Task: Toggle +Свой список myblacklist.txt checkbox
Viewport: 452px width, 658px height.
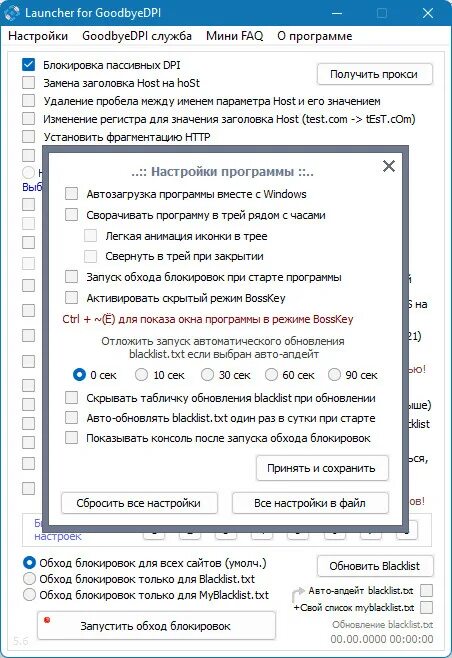Action: (426, 607)
